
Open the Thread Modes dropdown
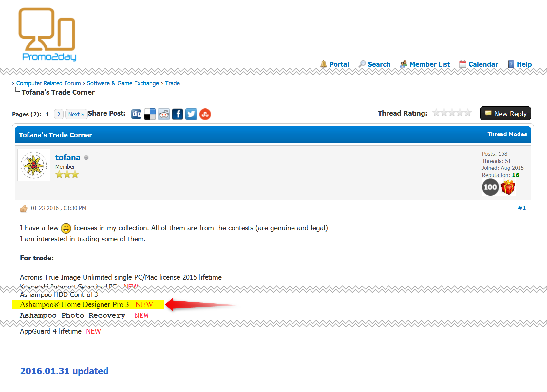[x=507, y=134]
